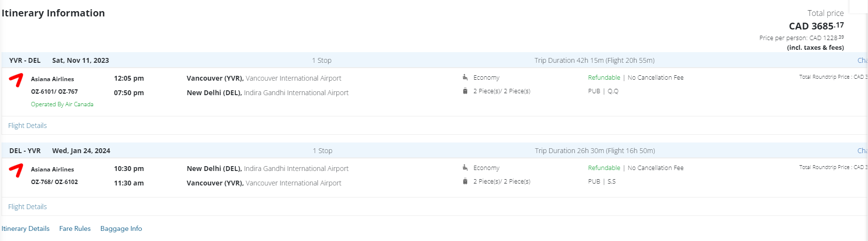The image size is (868, 241).
Task: Expand Flight Details for the DEL-YVR flight
Action: [x=28, y=207]
